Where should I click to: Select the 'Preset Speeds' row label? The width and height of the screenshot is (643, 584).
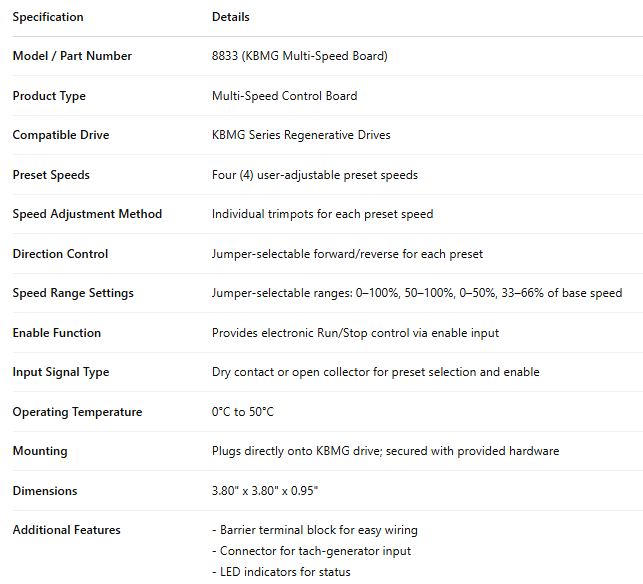51,175
